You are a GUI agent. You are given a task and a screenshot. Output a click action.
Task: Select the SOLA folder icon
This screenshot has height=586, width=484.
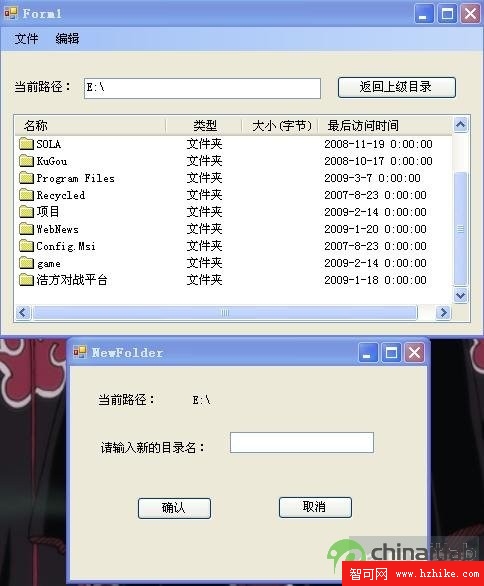26,144
